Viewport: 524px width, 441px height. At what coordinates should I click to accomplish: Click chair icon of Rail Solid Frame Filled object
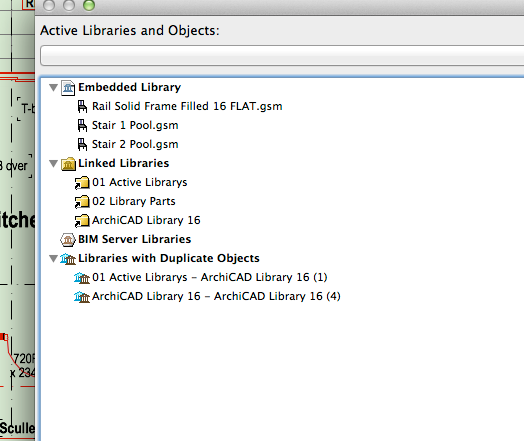pyautogui.click(x=82, y=107)
